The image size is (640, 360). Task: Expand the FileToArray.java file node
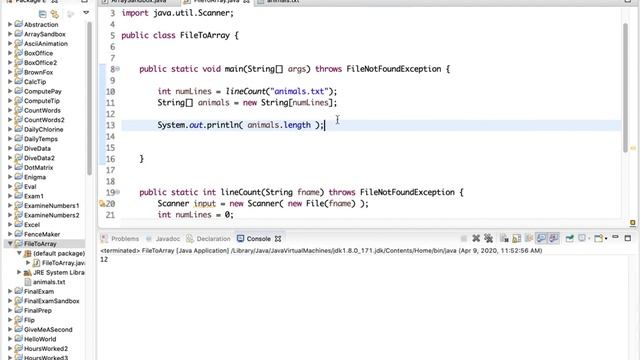pyautogui.click(x=28, y=262)
